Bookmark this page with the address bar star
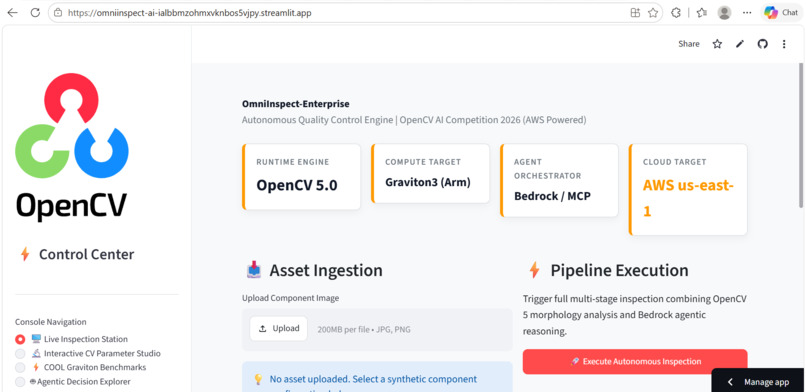This screenshot has height=392, width=806. tap(653, 13)
